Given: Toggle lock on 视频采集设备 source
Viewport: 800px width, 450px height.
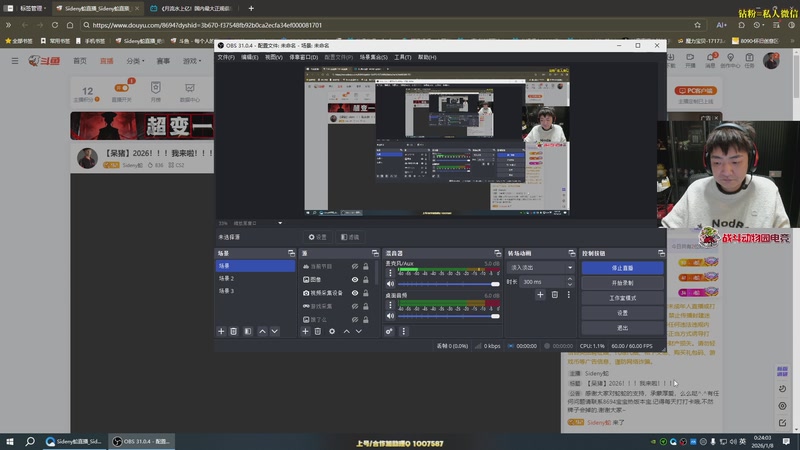Looking at the screenshot, I should 366,293.
